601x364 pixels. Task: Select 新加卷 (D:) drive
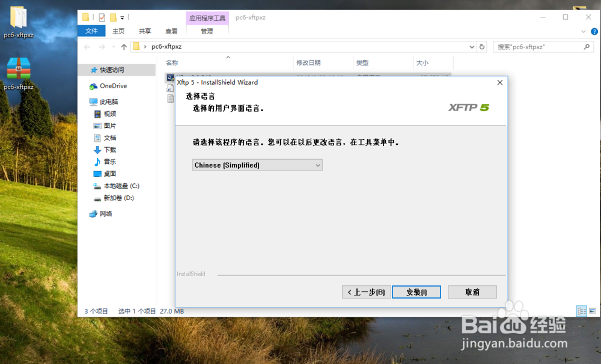point(118,198)
